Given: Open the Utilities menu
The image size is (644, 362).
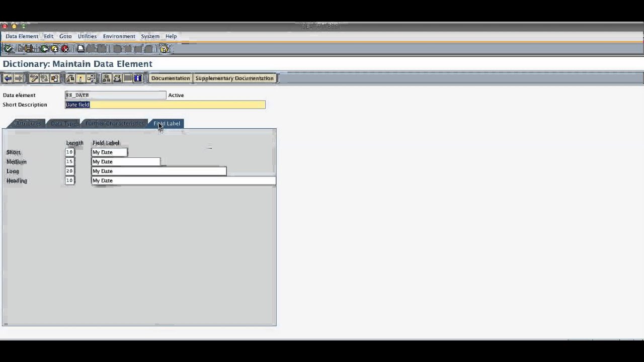Looking at the screenshot, I should (x=87, y=36).
